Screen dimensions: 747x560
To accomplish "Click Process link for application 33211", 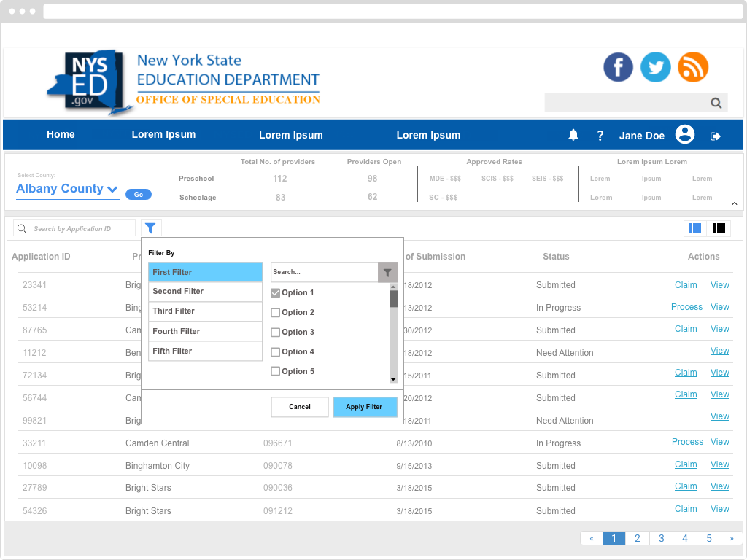I will [687, 442].
